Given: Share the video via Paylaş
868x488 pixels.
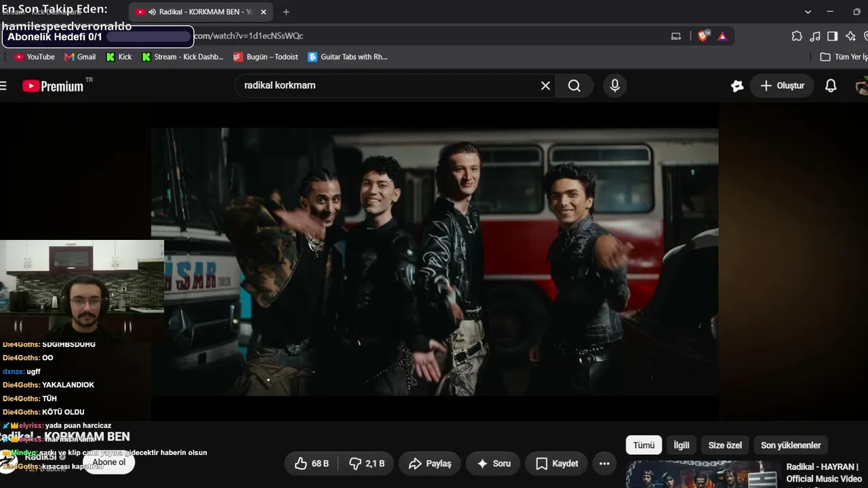Looking at the screenshot, I should click(x=430, y=464).
